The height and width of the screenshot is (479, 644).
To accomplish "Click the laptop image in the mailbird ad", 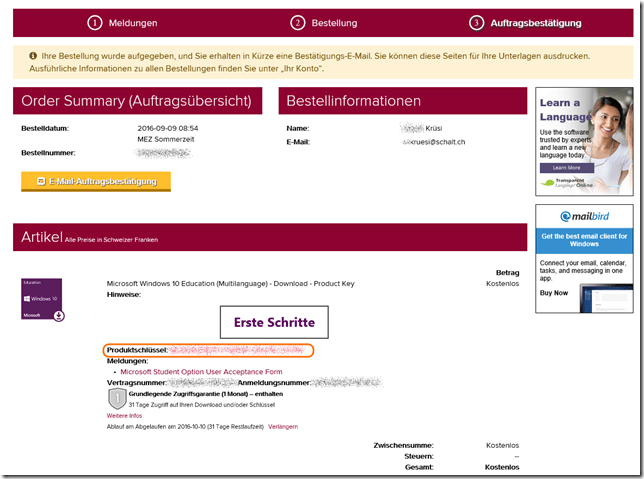I will pyautogui.click(x=606, y=298).
